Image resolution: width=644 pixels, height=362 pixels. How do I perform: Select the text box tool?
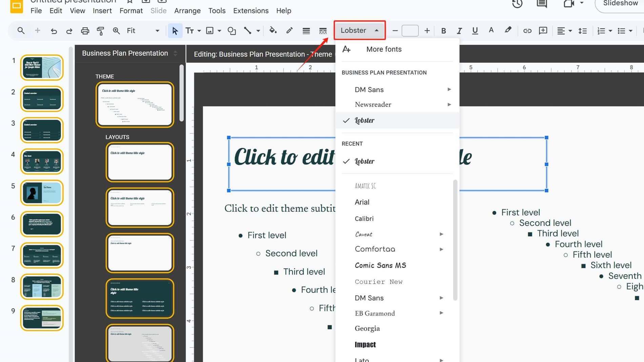[189, 31]
